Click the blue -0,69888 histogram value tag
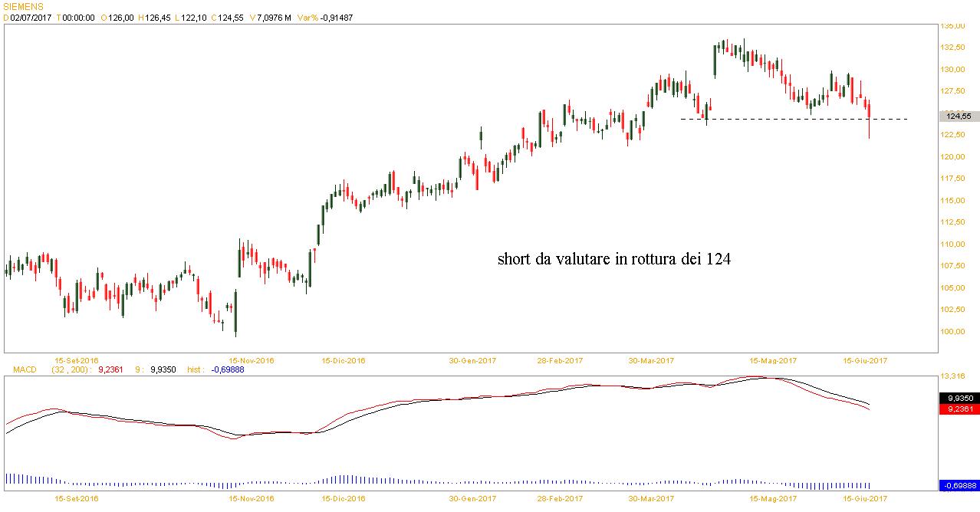The height and width of the screenshot is (512, 980). tap(959, 485)
